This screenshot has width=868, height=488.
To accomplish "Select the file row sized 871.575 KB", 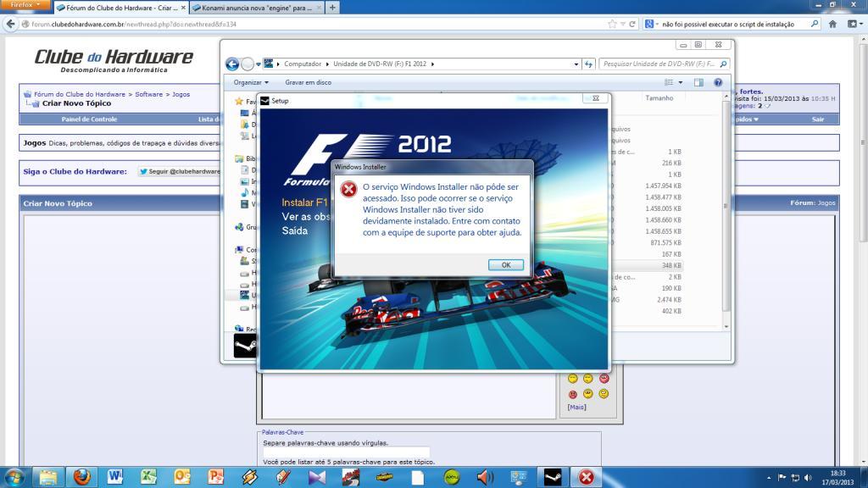I will pos(665,243).
